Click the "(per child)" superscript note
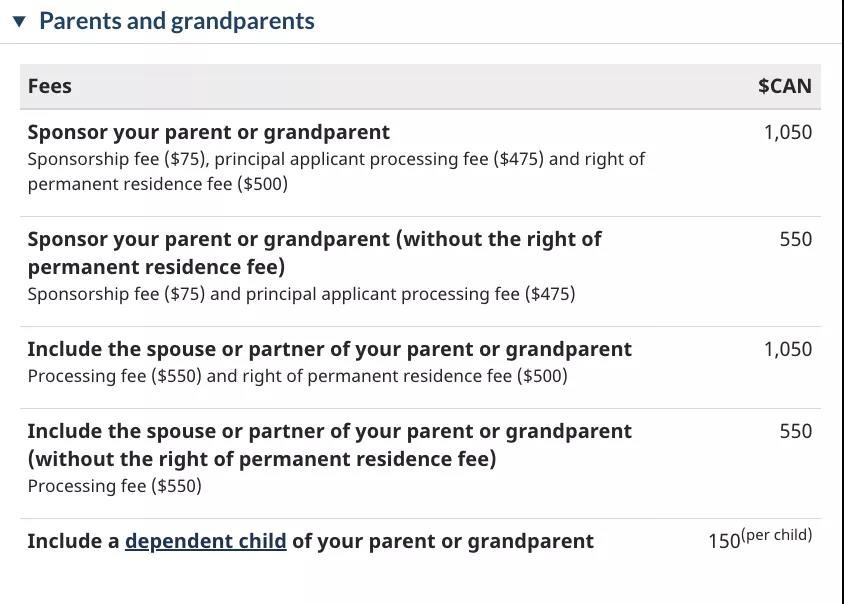 click(x=776, y=535)
